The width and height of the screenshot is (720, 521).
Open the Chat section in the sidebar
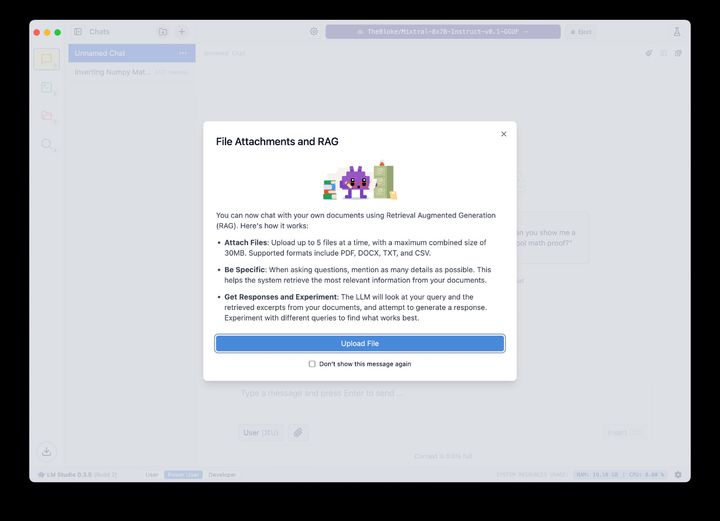[46, 59]
